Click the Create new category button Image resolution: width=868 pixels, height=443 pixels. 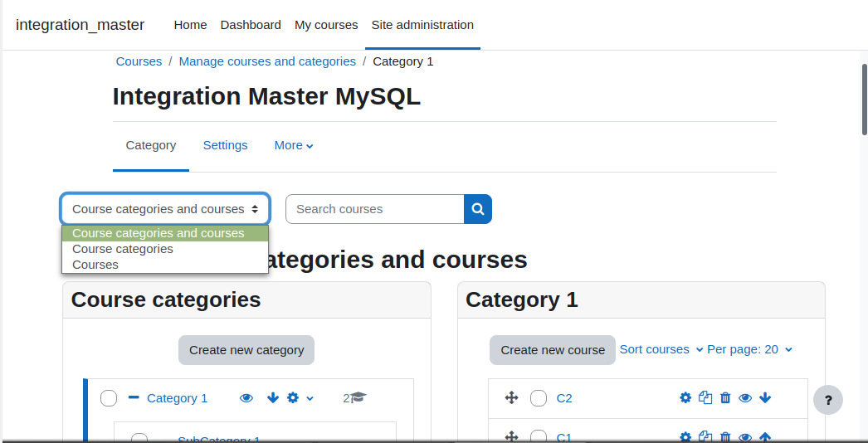pyautogui.click(x=246, y=350)
